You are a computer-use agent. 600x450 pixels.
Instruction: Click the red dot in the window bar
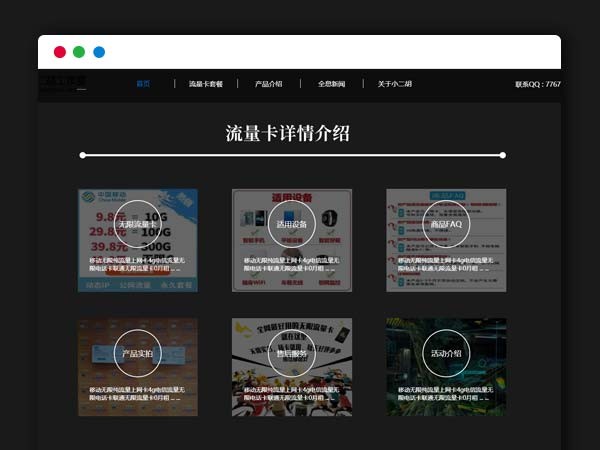pyautogui.click(x=60, y=52)
